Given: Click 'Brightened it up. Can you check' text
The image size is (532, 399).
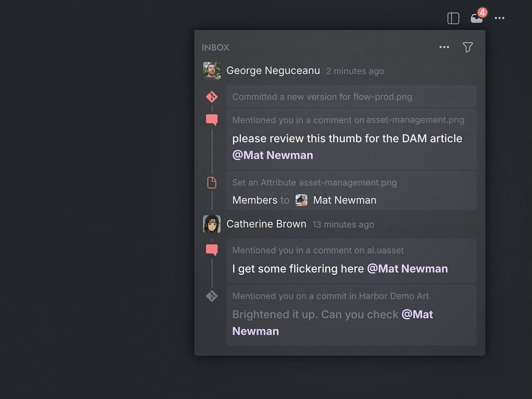Looking at the screenshot, I should [315, 315].
